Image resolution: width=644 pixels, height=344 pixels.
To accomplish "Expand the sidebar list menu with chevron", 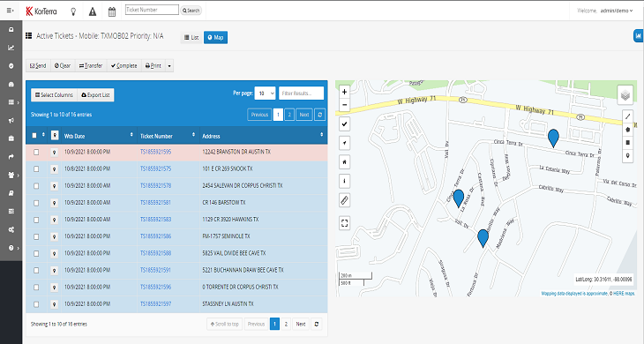I will (x=13, y=102).
